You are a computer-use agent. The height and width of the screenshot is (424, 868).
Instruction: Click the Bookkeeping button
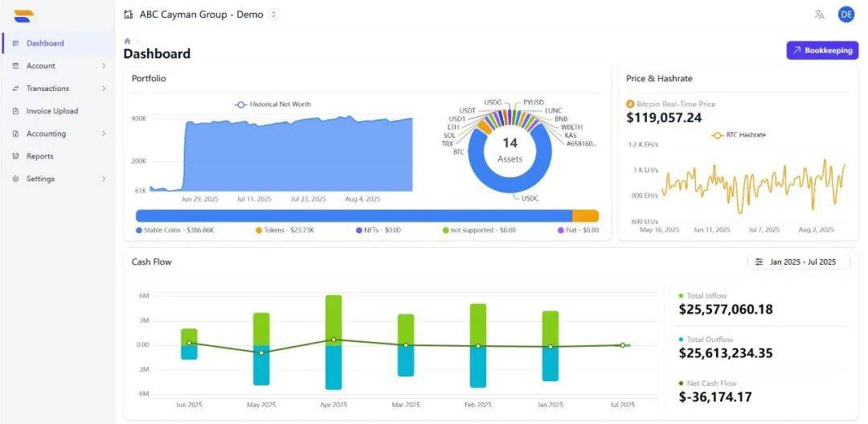pos(821,51)
